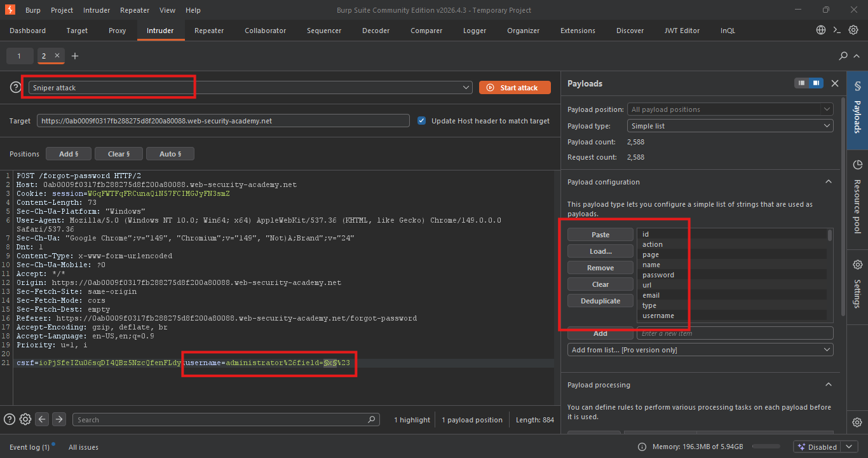Collapse the Payload processing section
Image resolution: width=868 pixels, height=458 pixels.
pos(828,385)
